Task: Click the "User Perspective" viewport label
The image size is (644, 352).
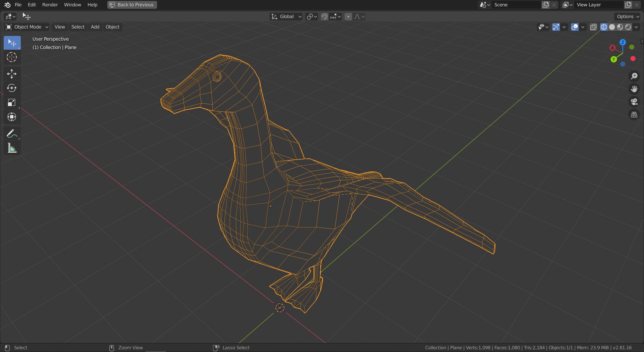Action: pyautogui.click(x=51, y=39)
